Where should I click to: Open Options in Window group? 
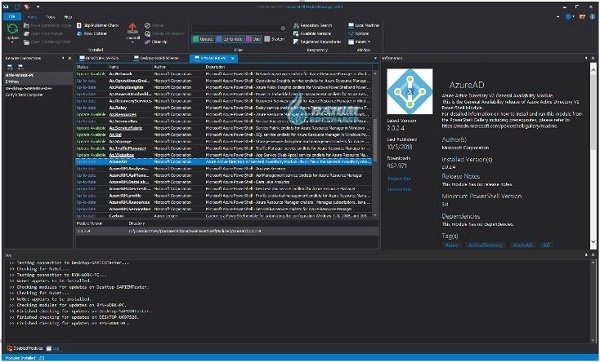[359, 34]
